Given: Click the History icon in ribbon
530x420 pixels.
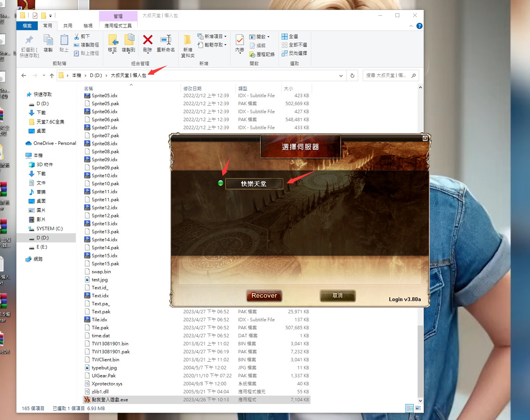Looking at the screenshot, I should [252, 55].
